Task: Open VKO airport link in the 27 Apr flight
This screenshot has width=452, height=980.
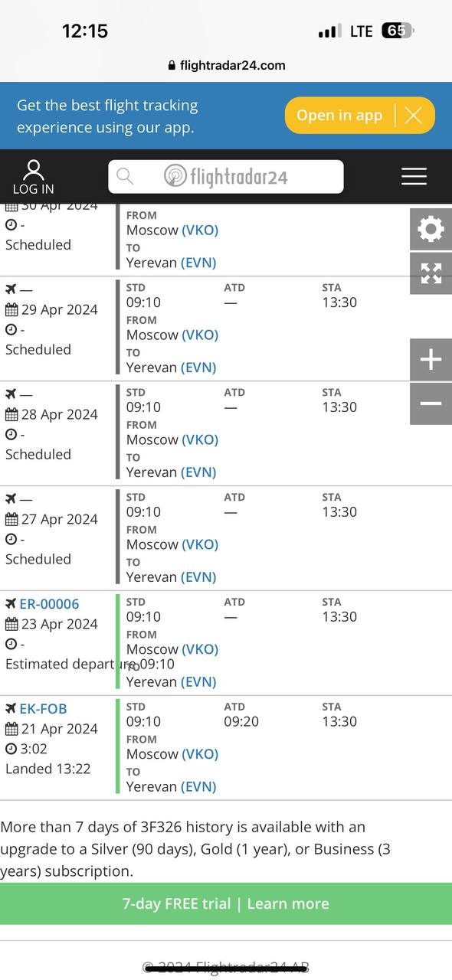Action: [x=200, y=544]
